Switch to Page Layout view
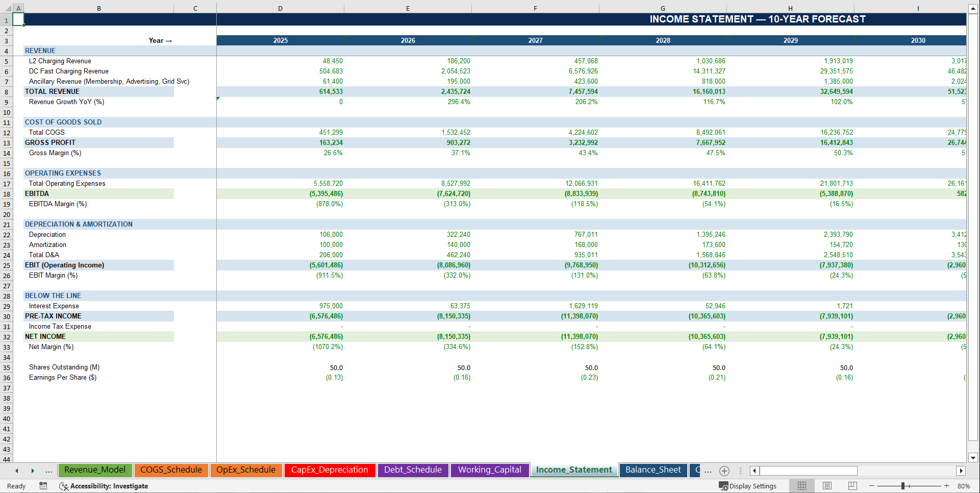The height and width of the screenshot is (493, 980). pos(827,486)
